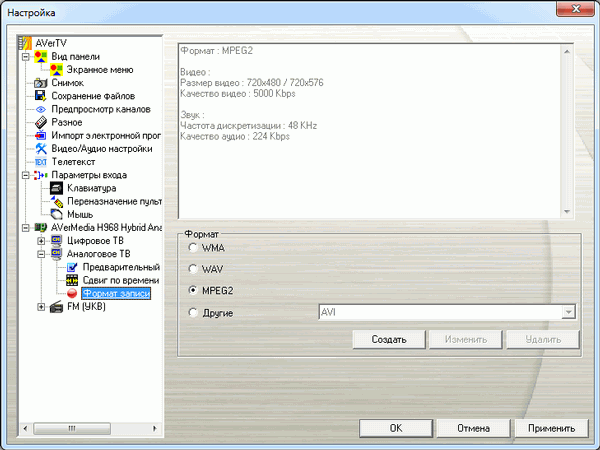
Task: Collapse the Вид панели tree node
Action: (x=25, y=57)
